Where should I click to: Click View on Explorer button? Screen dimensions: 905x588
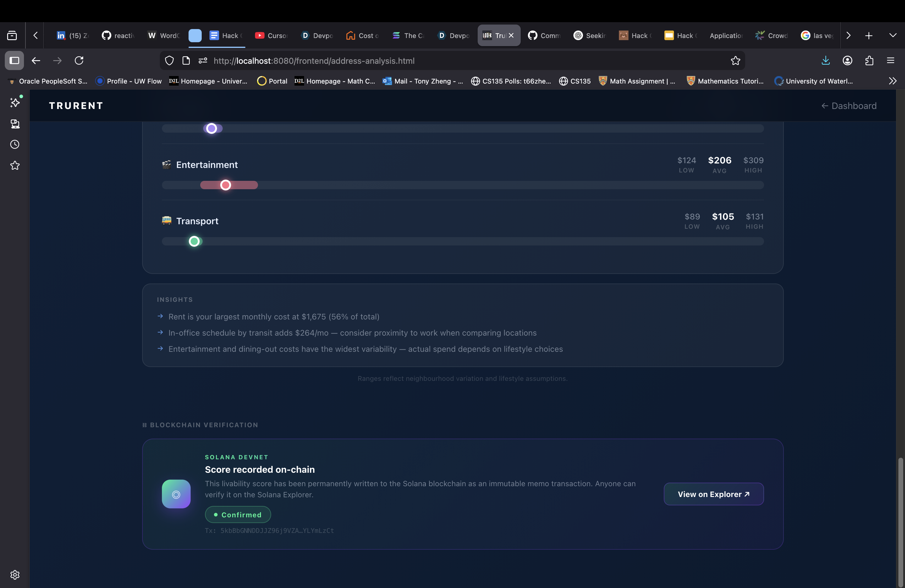tap(713, 494)
